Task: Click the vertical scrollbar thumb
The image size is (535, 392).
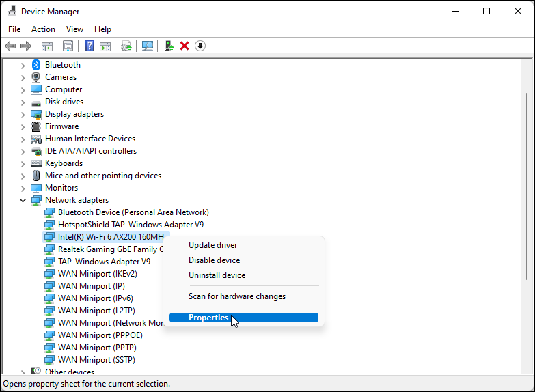Action: click(527, 186)
